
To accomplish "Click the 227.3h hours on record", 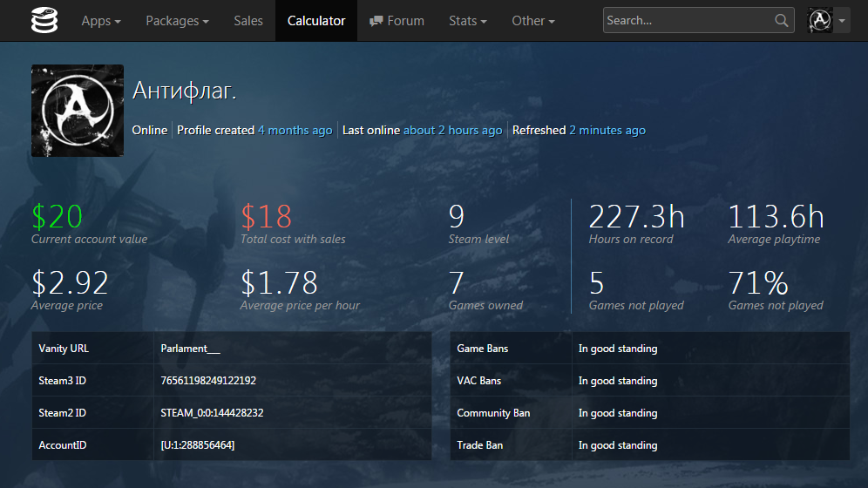I will pos(636,216).
